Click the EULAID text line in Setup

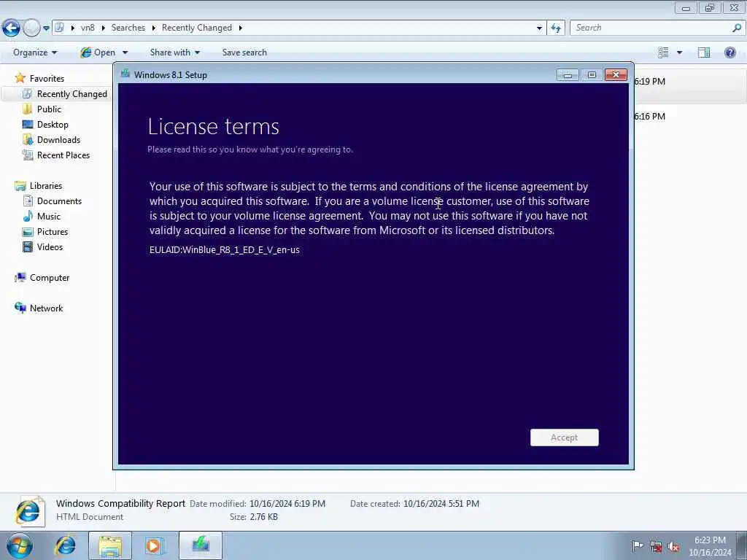click(225, 249)
